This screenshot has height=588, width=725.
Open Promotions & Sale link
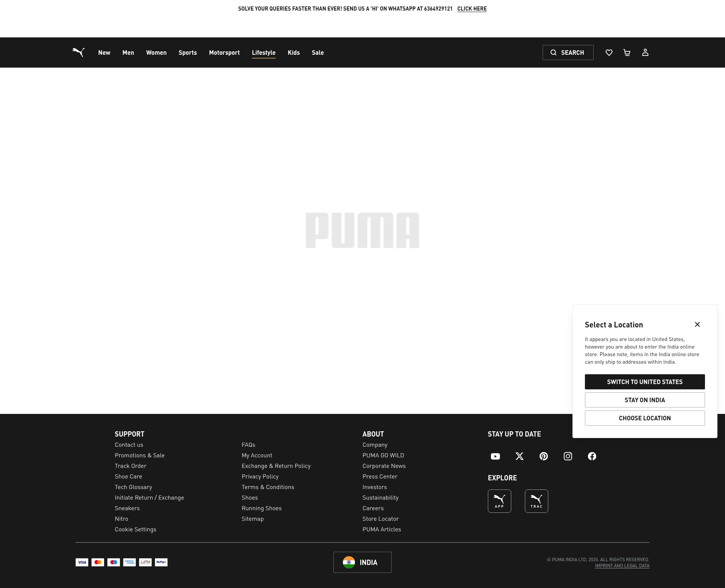140,455
